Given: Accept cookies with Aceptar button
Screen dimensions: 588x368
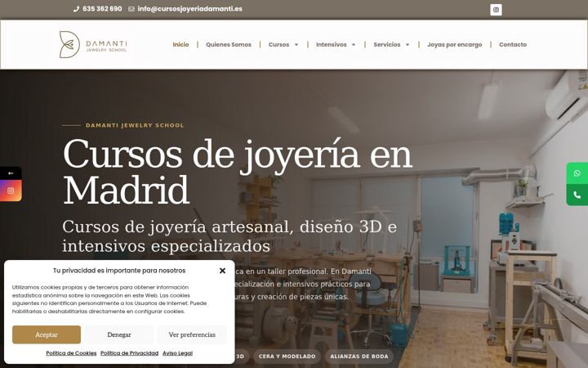Looking at the screenshot, I should click(47, 334).
